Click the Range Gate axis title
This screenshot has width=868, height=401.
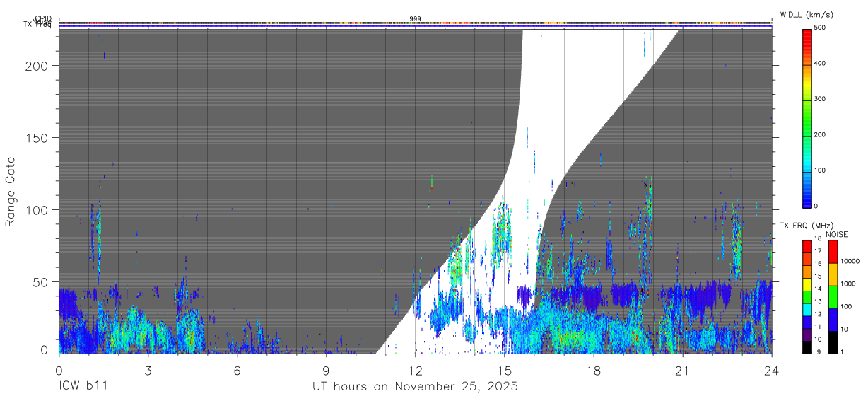pos(11,192)
